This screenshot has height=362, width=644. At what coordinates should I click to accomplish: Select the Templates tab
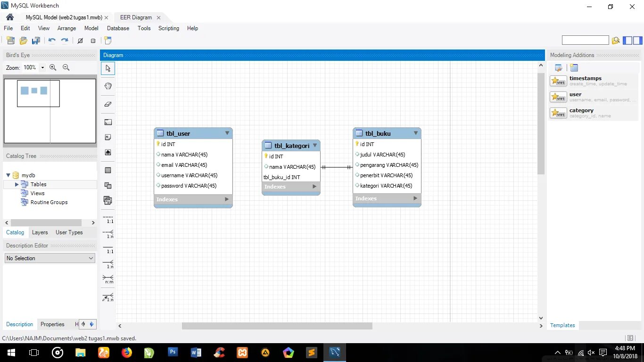tap(562, 325)
